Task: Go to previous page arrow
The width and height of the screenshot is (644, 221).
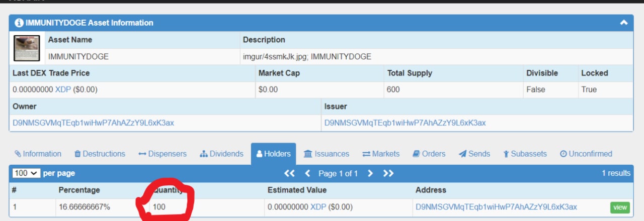Action: 308,173
